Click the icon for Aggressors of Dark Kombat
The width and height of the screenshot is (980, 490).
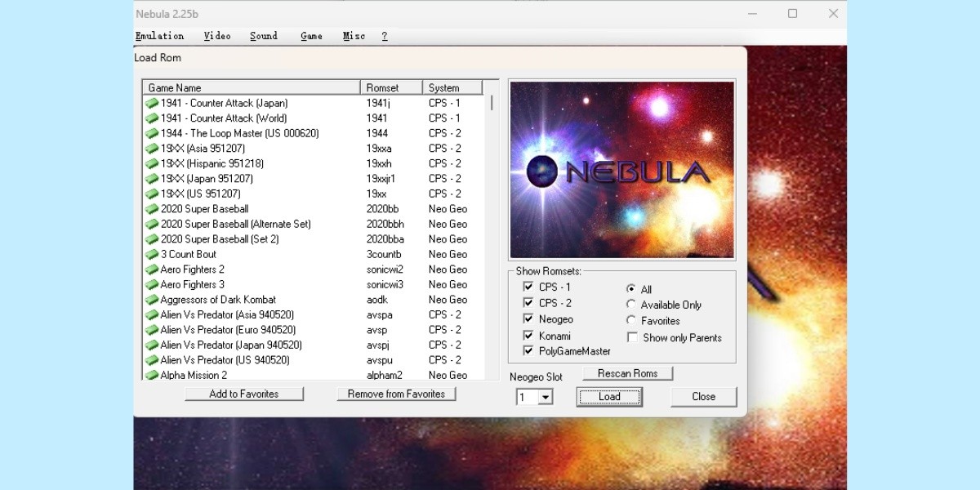point(152,300)
